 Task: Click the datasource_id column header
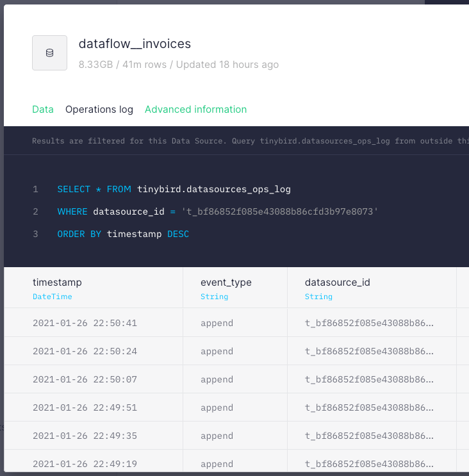click(338, 283)
